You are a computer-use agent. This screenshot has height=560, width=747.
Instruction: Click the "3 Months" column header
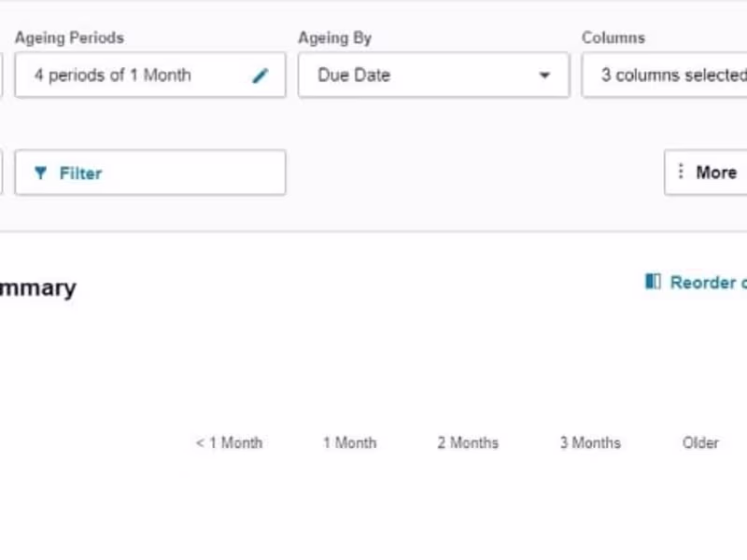click(590, 442)
